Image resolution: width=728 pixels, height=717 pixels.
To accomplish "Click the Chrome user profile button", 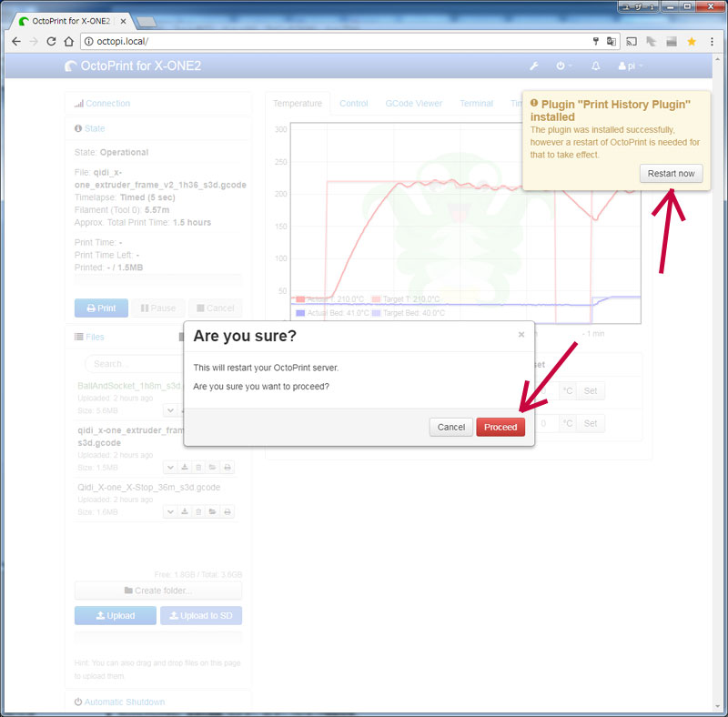I will (639, 6).
